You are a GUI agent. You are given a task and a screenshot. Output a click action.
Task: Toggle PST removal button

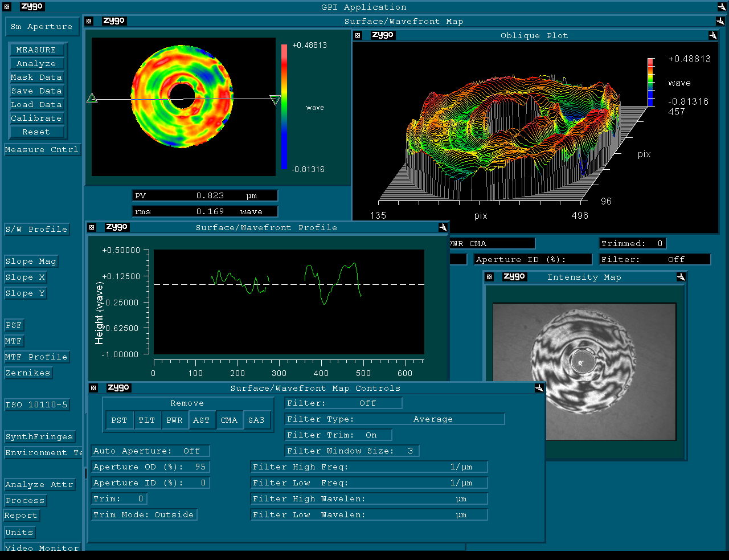coord(119,420)
